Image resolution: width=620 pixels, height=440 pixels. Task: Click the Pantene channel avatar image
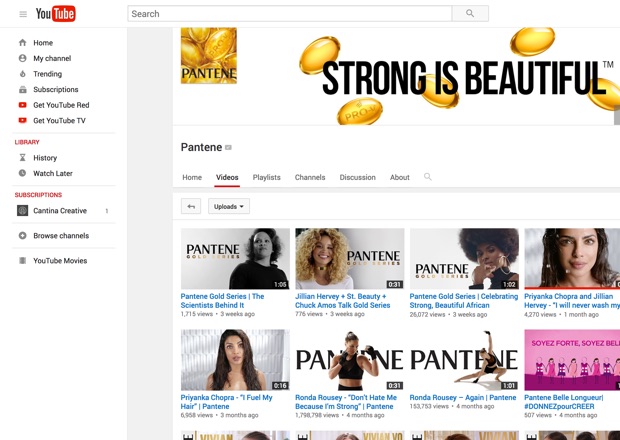coord(209,55)
